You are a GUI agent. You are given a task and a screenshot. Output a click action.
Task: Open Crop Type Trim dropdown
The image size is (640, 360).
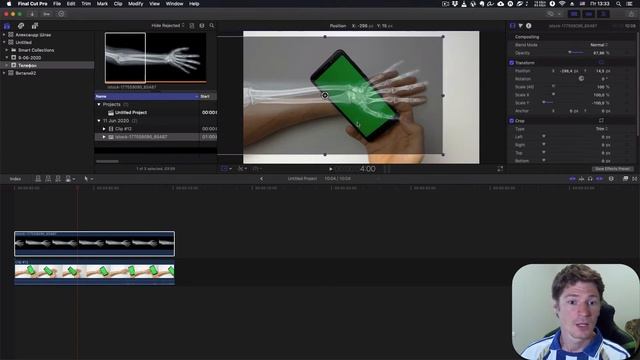click(x=602, y=129)
